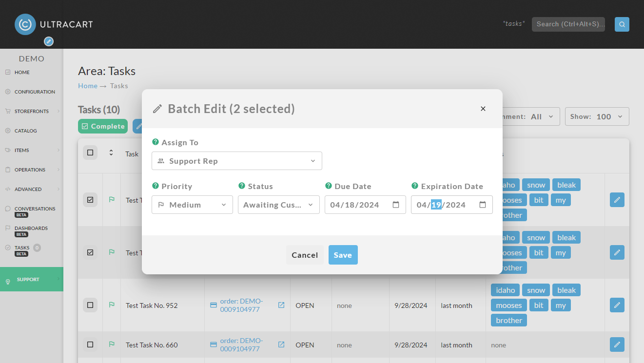This screenshot has height=363, width=644.
Task: Open Catalog in the sidebar
Action: (26, 131)
